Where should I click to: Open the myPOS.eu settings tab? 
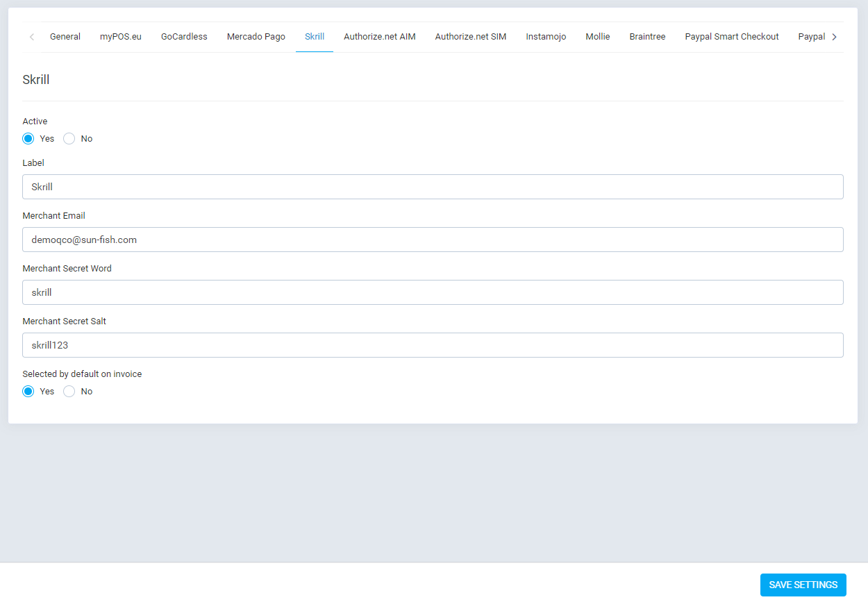120,36
